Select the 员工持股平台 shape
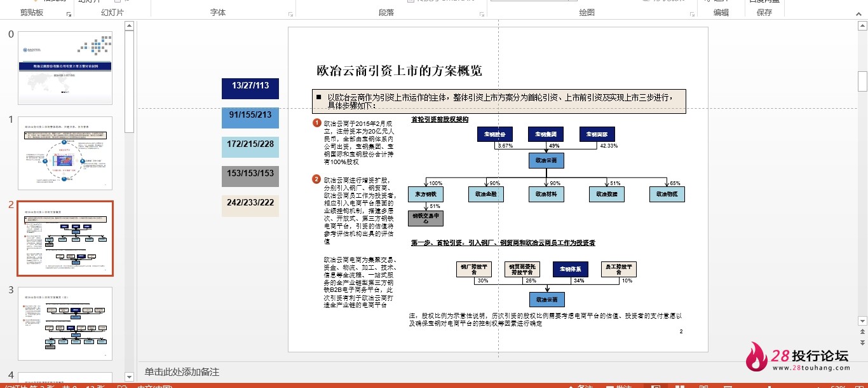 pyautogui.click(x=619, y=269)
